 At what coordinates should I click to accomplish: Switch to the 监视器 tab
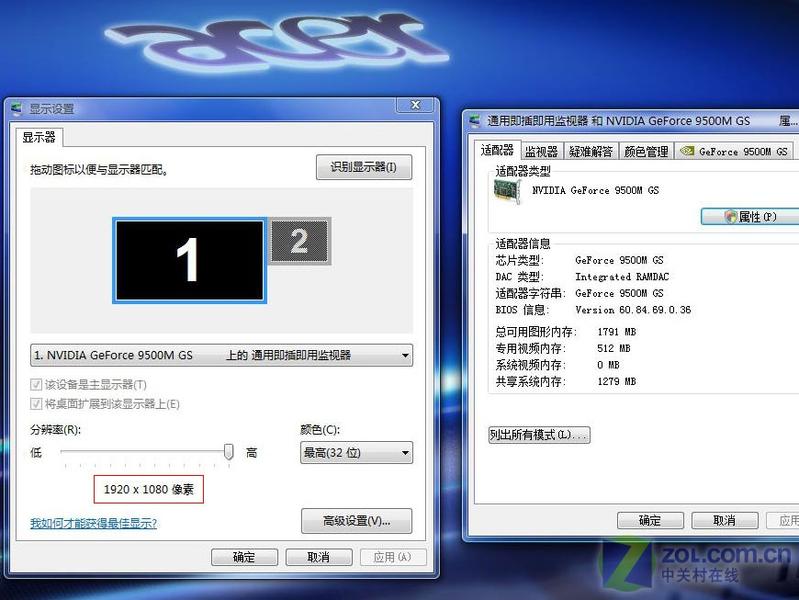coord(541,151)
